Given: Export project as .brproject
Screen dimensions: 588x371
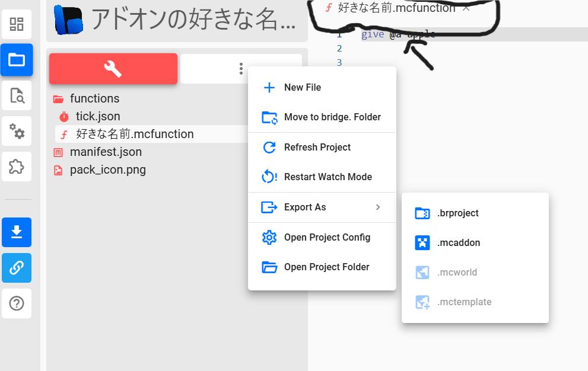Looking at the screenshot, I should [x=457, y=213].
